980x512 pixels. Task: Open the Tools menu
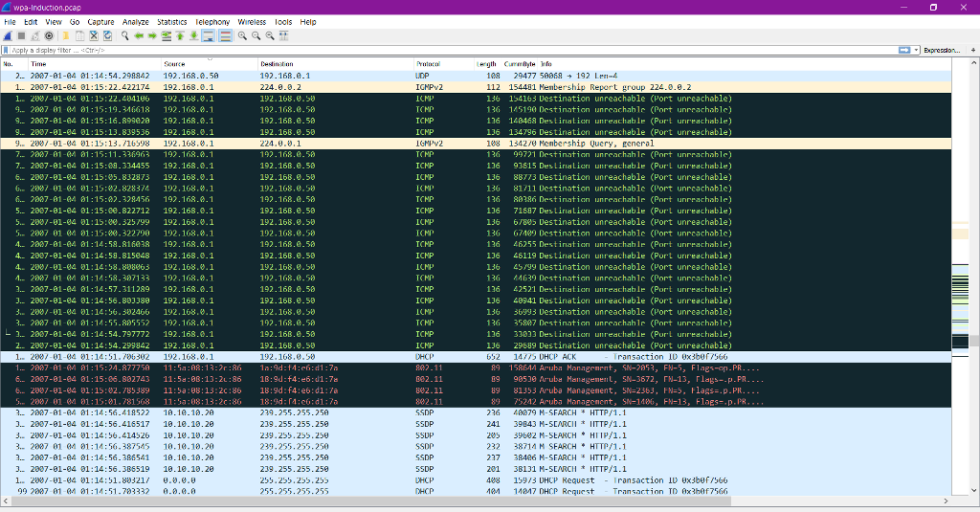coord(283,22)
